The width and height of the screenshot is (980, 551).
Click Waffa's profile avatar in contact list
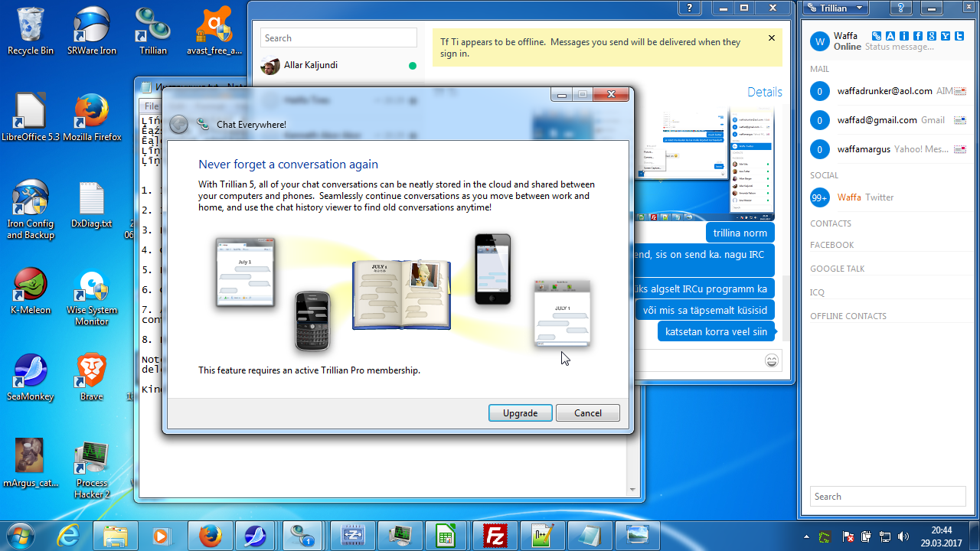(x=820, y=41)
